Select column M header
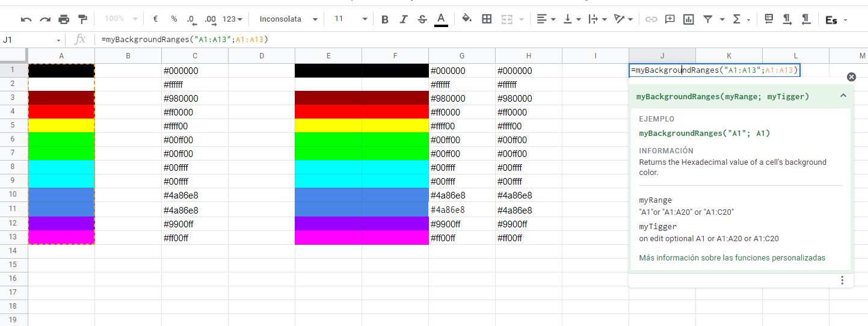Image resolution: width=868 pixels, height=326 pixels. [849, 56]
